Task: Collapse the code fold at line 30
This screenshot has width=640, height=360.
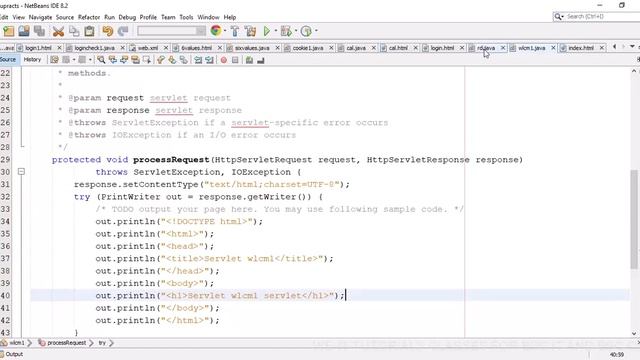Action: point(21,172)
